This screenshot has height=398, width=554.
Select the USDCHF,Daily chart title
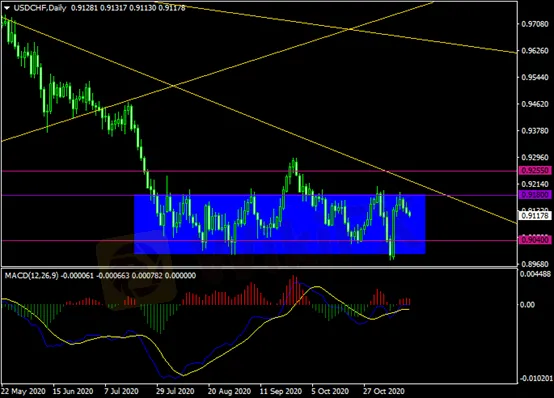pos(40,8)
